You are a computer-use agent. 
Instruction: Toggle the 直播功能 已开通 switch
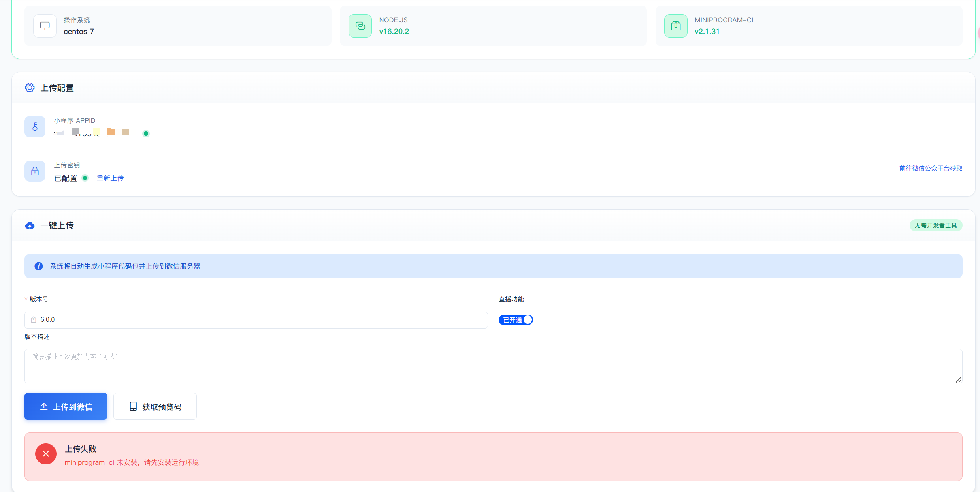[x=516, y=320]
